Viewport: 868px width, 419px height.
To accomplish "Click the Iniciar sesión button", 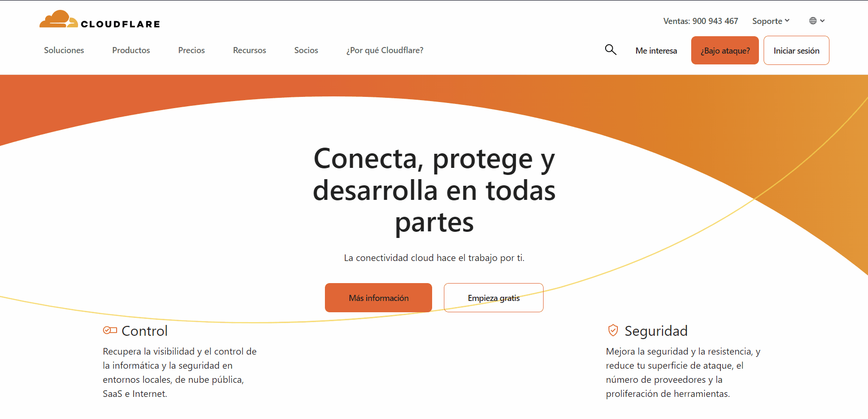I will 796,51.
